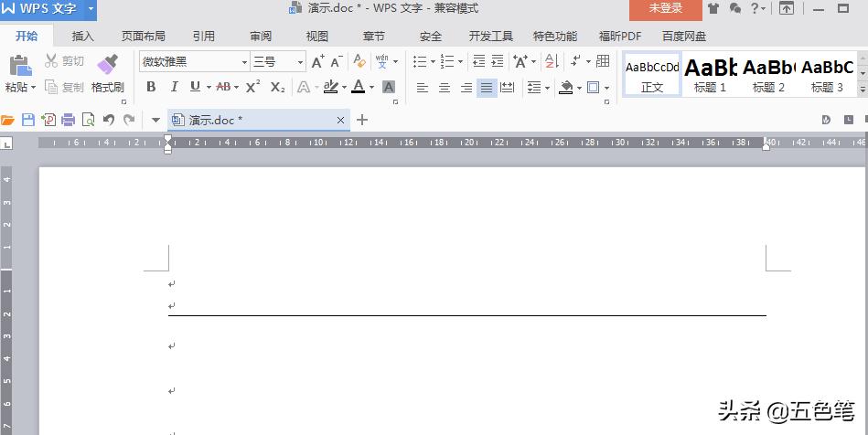Apply the 标题 3 style
The image size is (868, 435).
click(x=827, y=74)
